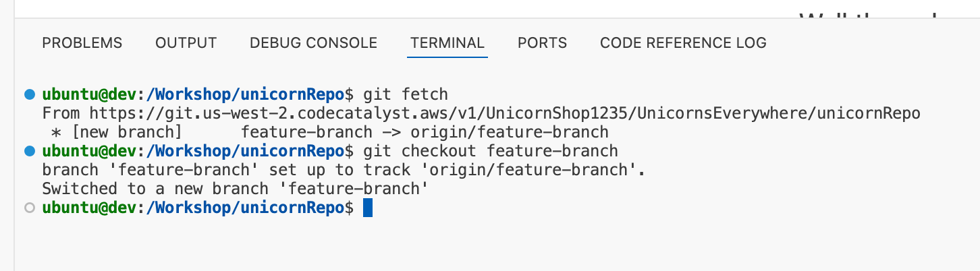
Task: Open the codecatalyst.aws repository URL
Action: pyautogui.click(x=505, y=113)
